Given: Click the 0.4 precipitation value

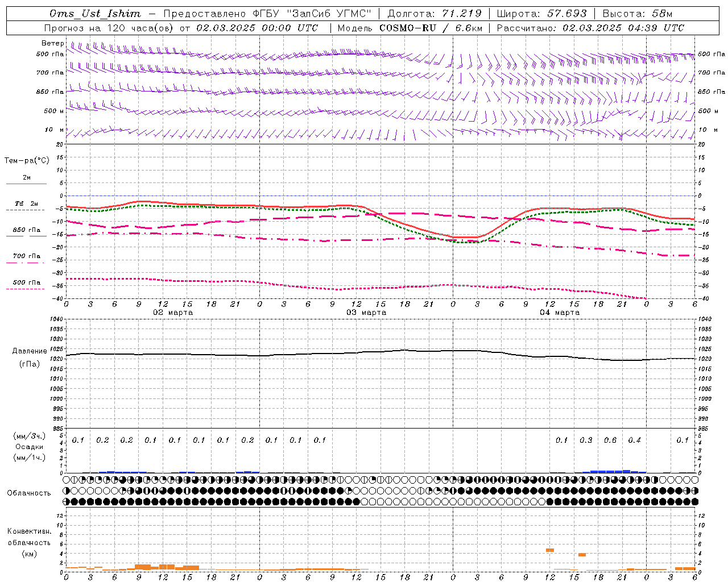Looking at the screenshot, I should click(634, 440).
